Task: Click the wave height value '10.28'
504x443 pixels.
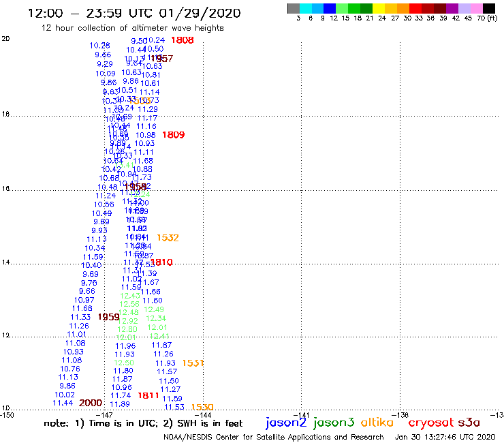Action: point(100,46)
